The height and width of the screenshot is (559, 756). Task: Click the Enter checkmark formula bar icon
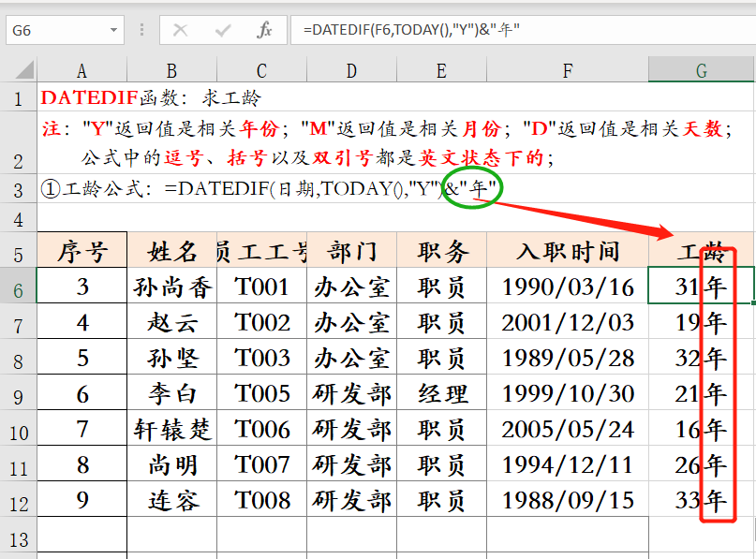point(223,30)
